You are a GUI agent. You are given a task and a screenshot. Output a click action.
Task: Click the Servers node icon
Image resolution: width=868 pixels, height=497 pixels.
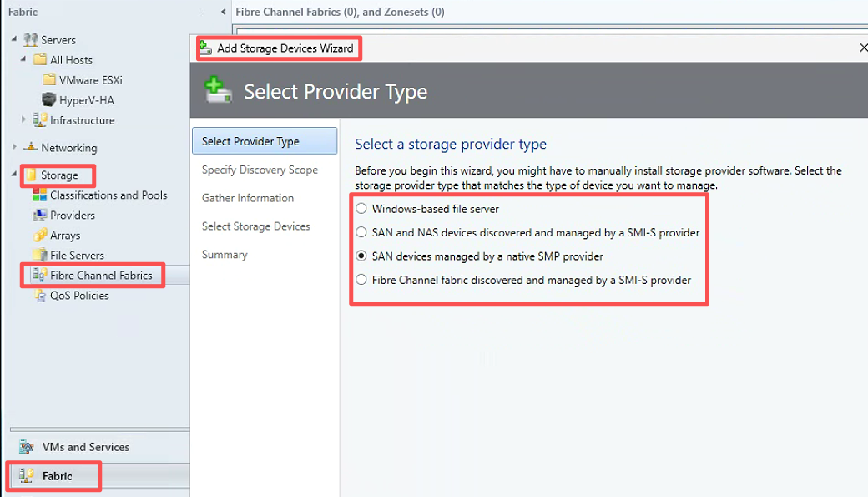click(30, 39)
